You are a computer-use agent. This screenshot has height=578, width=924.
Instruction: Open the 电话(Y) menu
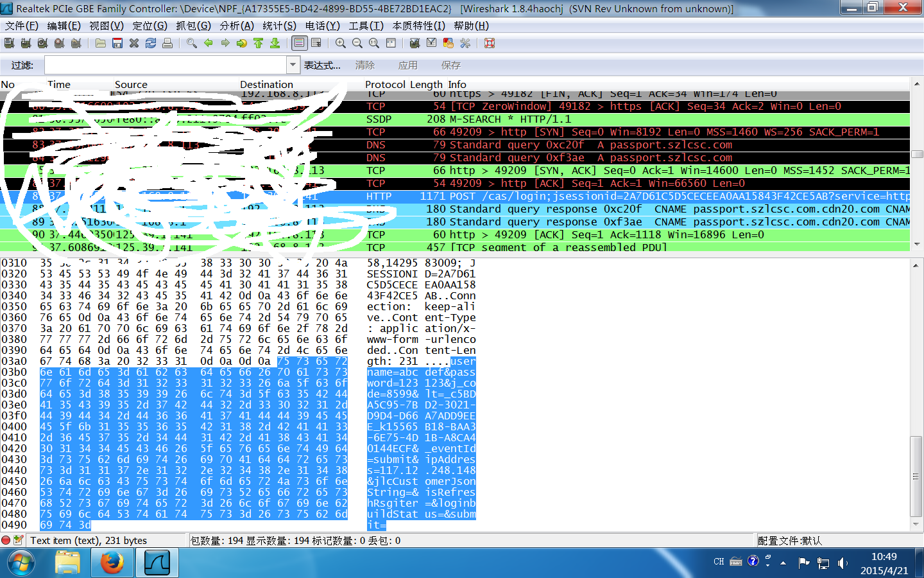click(323, 26)
